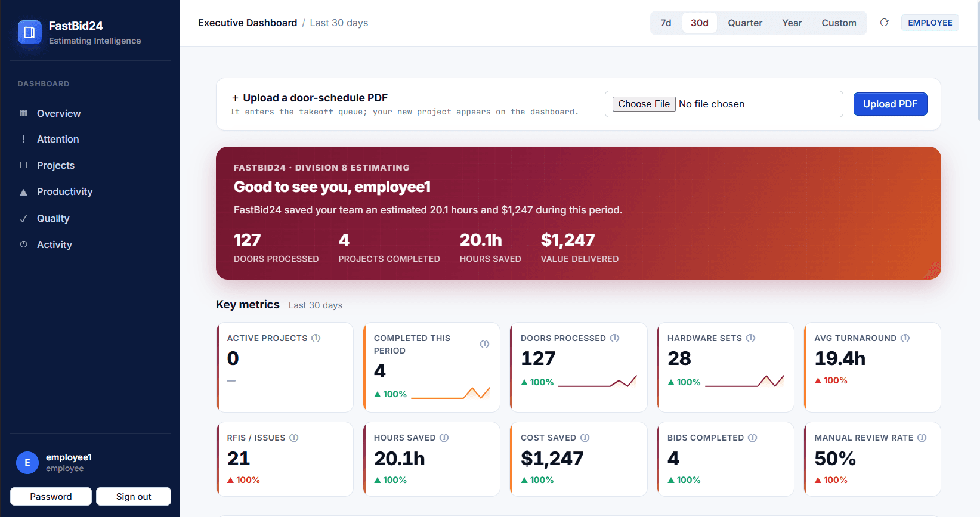Open the Avg Turnaround info icon

[x=905, y=338]
